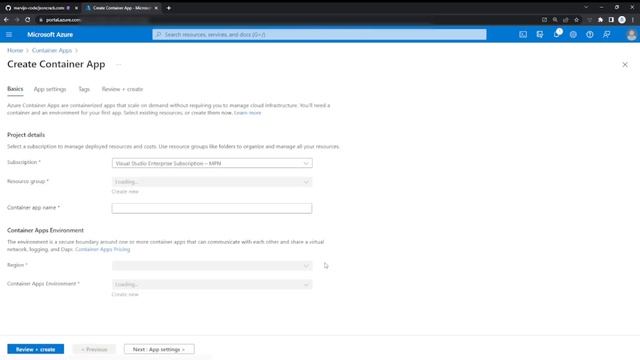This screenshot has width=640, height=360.
Task: Open the Chrome three-dot menu
Action: tap(633, 20)
